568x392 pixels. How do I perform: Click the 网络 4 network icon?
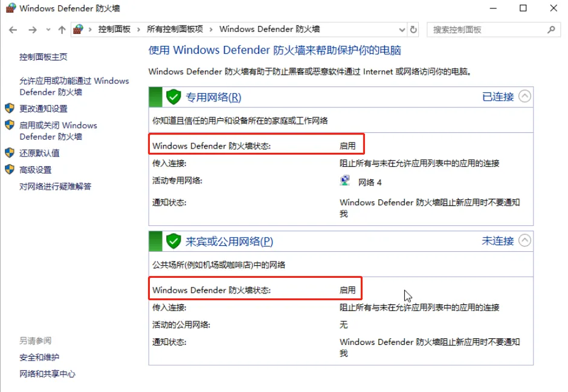(344, 179)
